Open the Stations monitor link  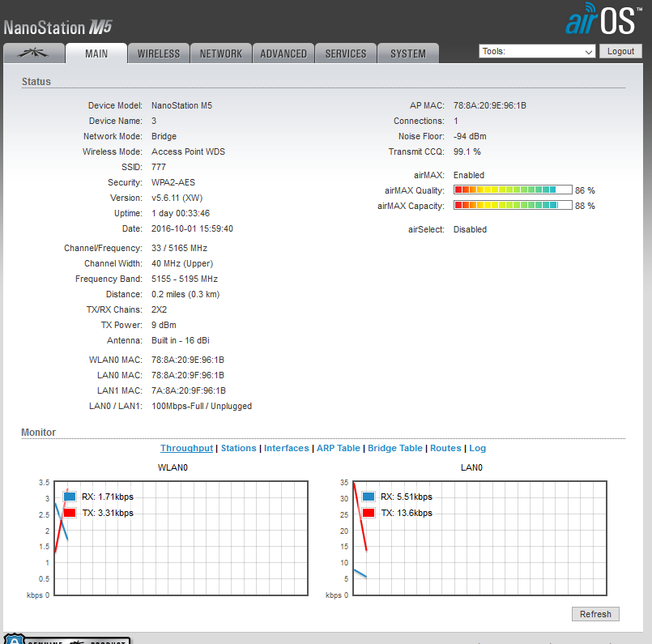click(239, 448)
